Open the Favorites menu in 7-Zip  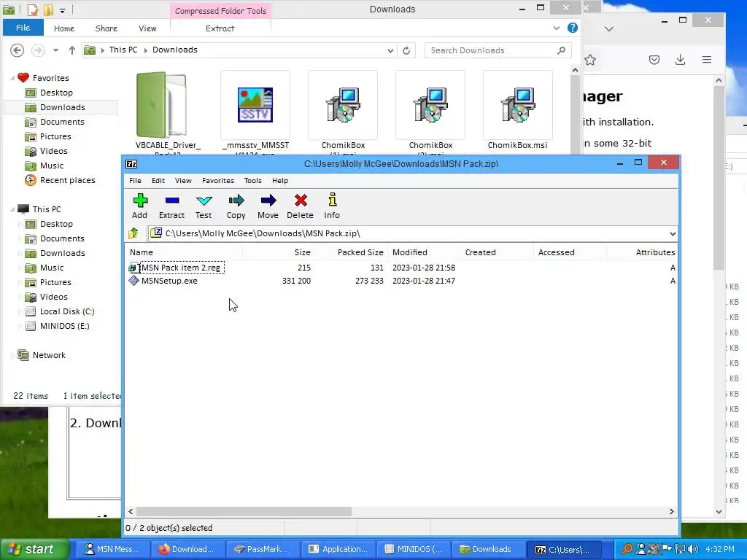[217, 181]
